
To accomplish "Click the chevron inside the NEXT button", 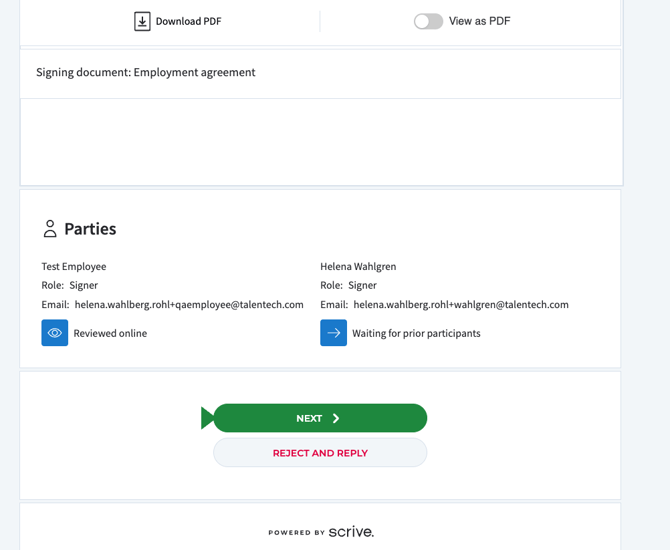I will [336, 418].
